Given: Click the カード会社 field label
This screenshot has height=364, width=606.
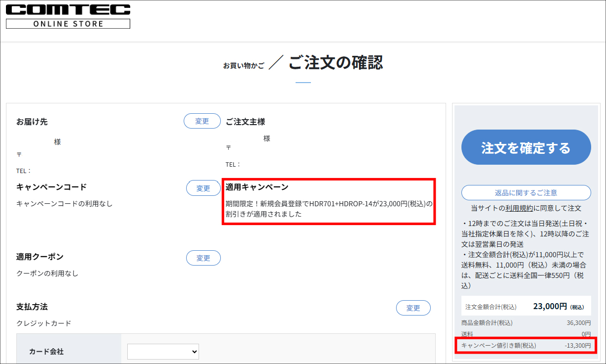Looking at the screenshot, I should click(x=47, y=352).
